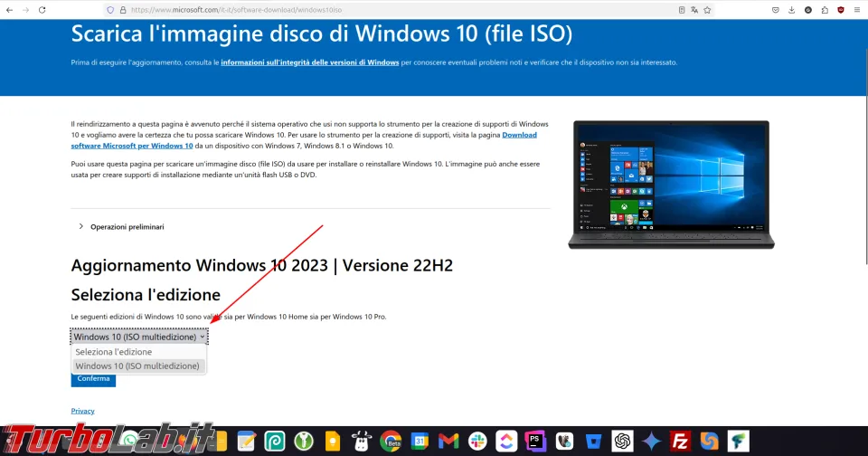Click the padlock site security icon

pos(123,10)
